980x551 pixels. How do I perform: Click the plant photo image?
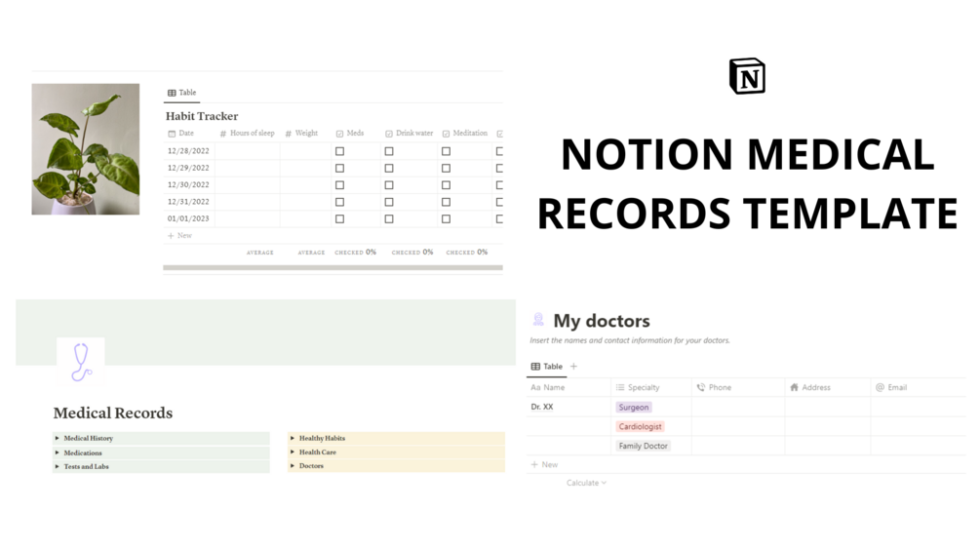coord(86,149)
